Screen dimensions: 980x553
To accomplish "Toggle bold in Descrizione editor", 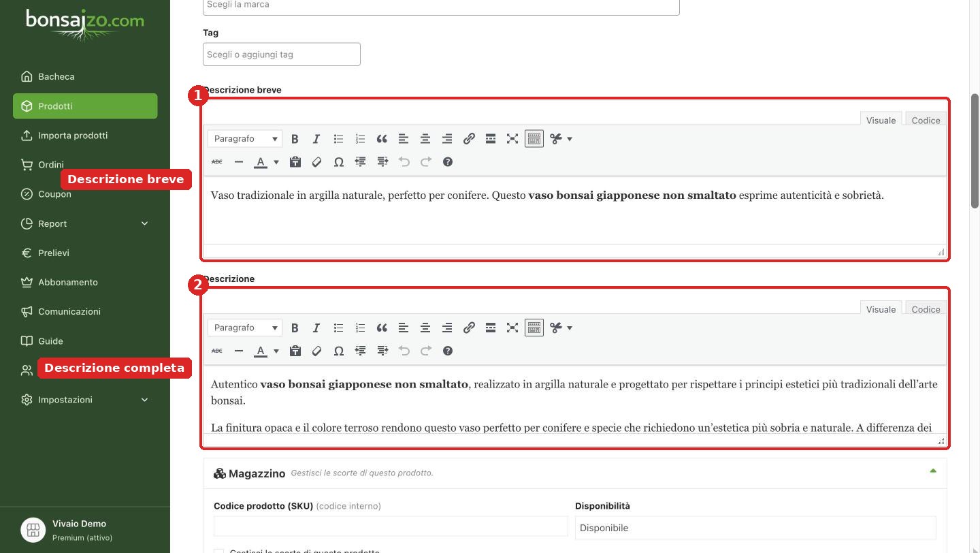I will coord(295,328).
